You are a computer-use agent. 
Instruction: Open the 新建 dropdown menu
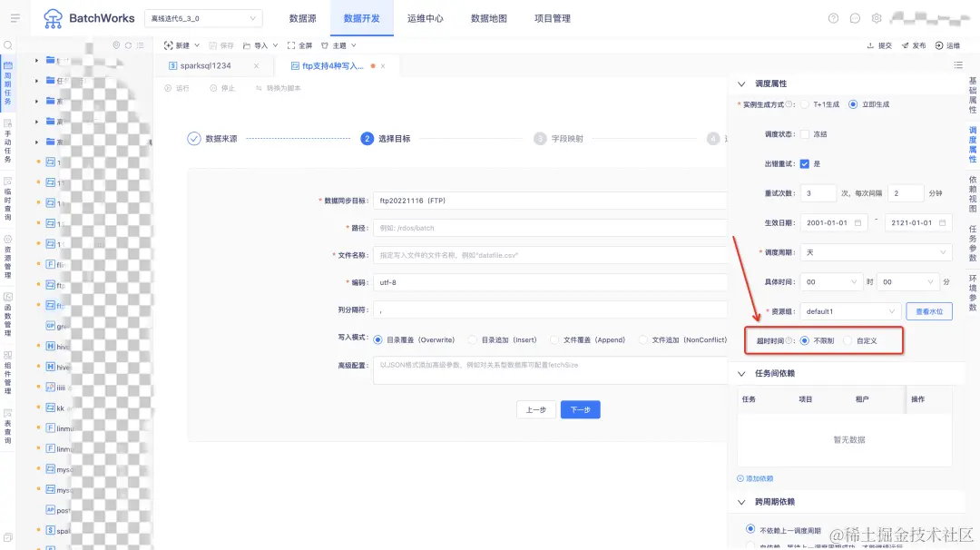pyautogui.click(x=181, y=45)
